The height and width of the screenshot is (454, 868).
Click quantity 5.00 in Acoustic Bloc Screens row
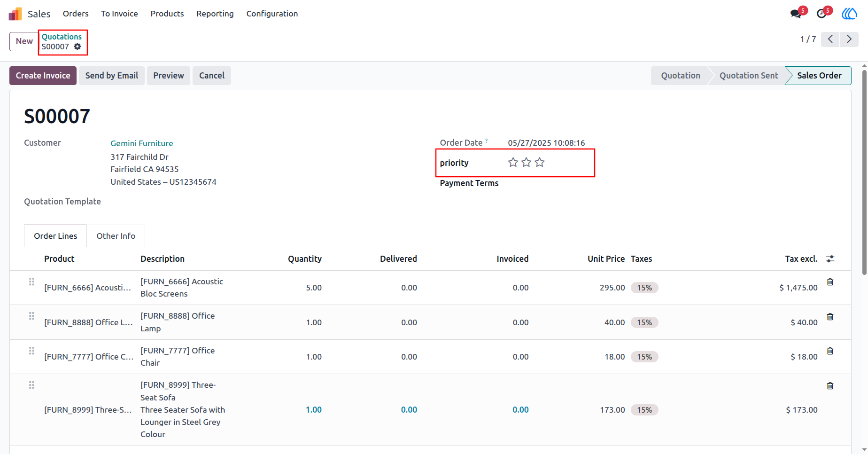tap(314, 288)
